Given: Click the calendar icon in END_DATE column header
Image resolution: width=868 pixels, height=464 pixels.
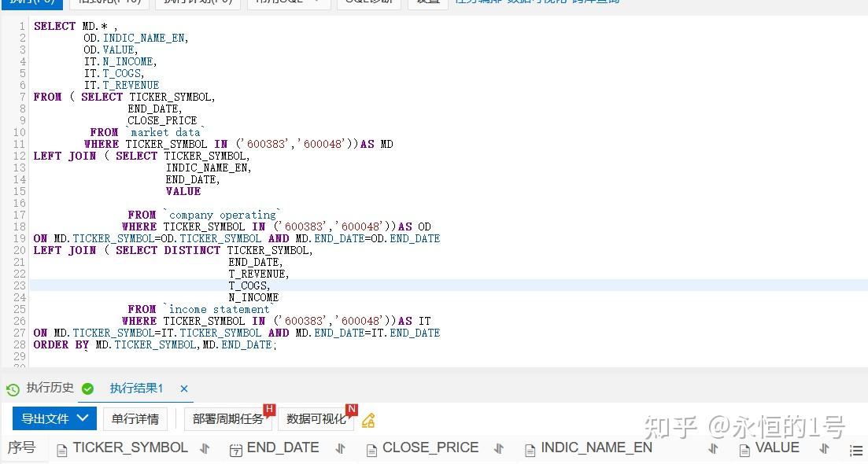Looking at the screenshot, I should pos(236,447).
